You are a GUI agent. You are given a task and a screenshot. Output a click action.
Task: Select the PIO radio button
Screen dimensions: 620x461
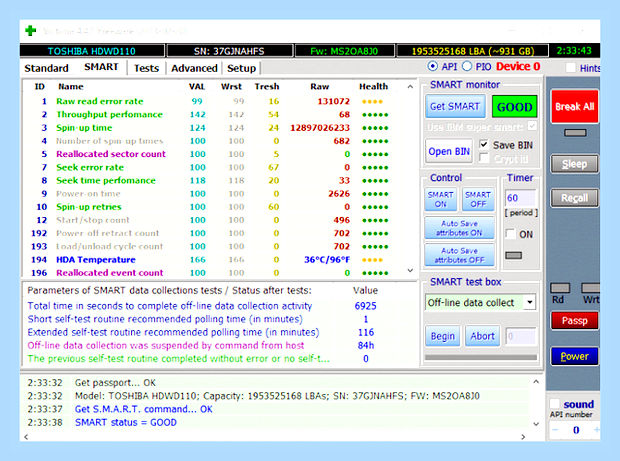pyautogui.click(x=467, y=66)
